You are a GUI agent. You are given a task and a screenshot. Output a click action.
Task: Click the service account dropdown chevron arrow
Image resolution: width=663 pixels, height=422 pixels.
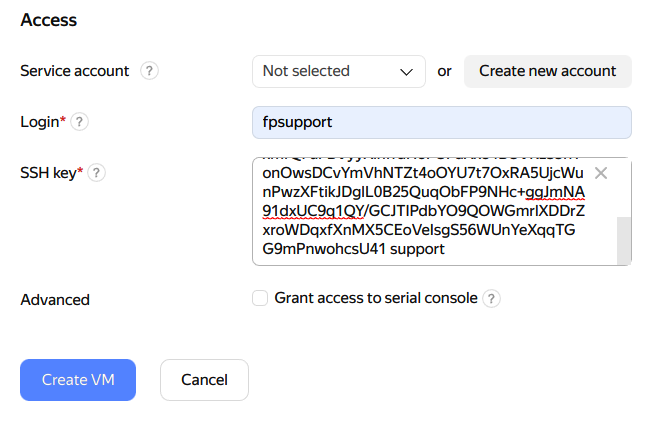[406, 72]
